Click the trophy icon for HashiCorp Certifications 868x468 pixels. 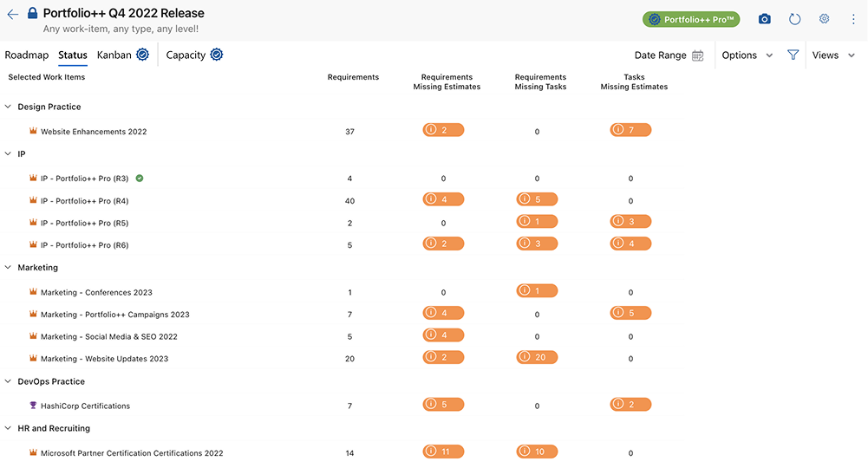(x=33, y=406)
